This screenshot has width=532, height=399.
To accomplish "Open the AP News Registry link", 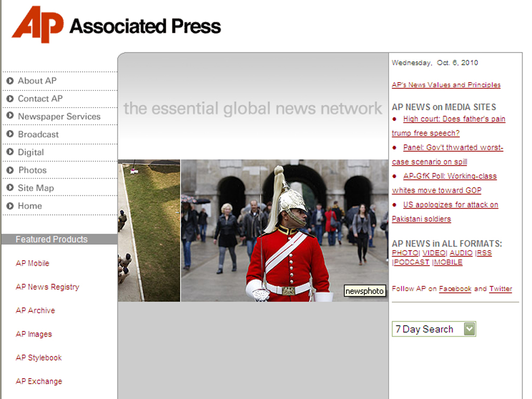I will pos(47,287).
